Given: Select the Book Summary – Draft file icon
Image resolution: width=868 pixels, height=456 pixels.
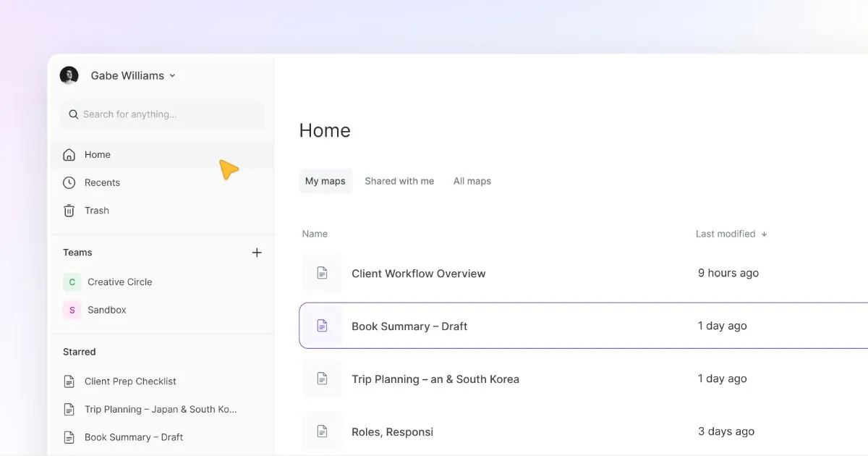Looking at the screenshot, I should point(321,325).
